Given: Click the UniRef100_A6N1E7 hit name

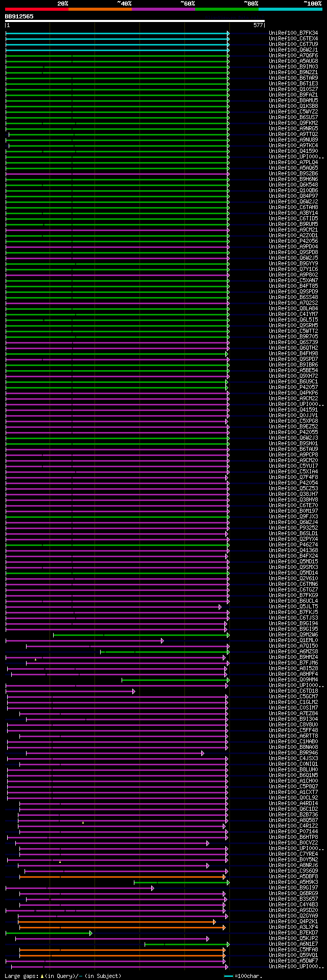Looking at the screenshot, I should coord(293,944).
